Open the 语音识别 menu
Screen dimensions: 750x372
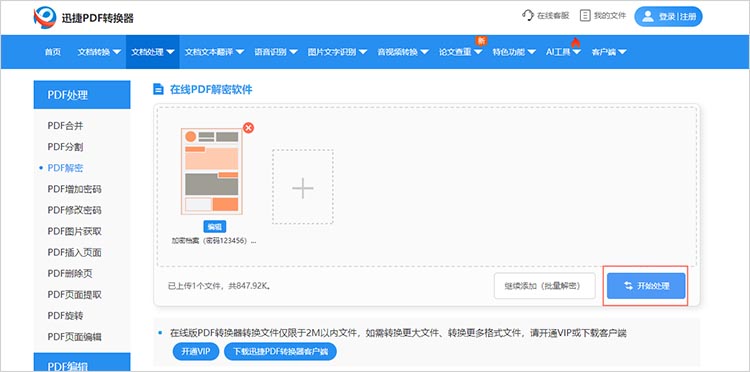click(x=276, y=52)
